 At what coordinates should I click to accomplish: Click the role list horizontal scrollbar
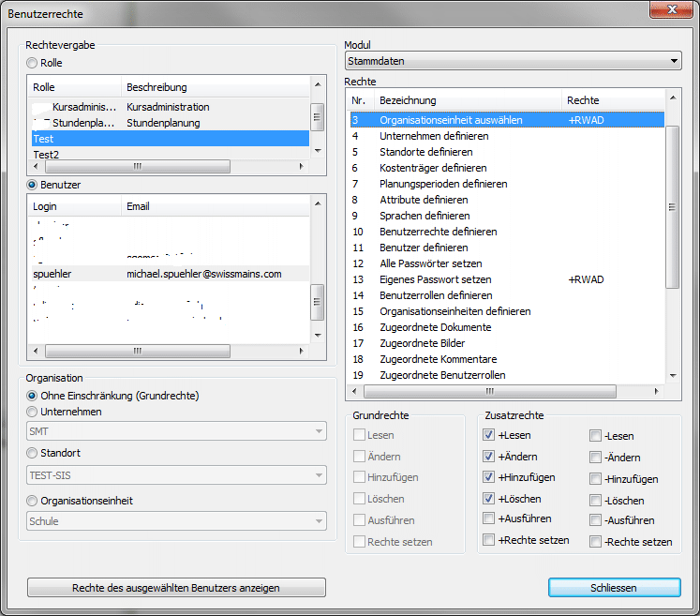[169, 166]
